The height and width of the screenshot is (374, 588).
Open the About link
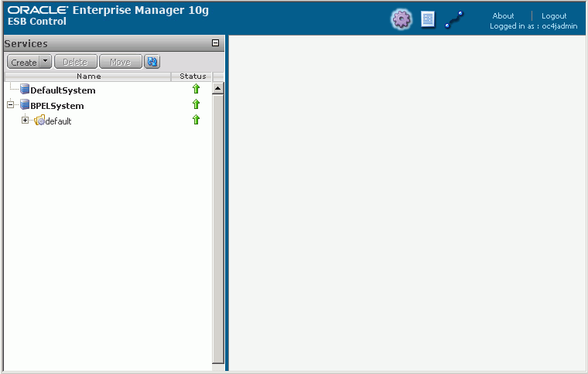point(503,15)
